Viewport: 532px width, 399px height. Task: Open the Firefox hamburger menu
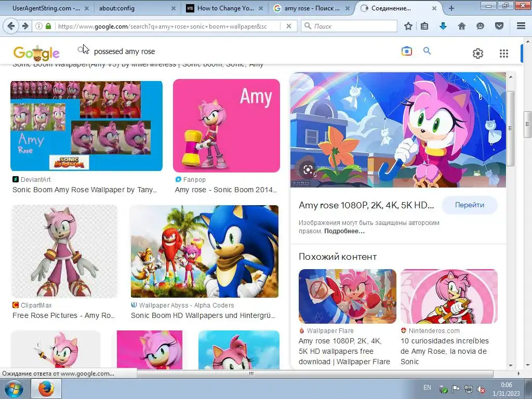pos(521,26)
